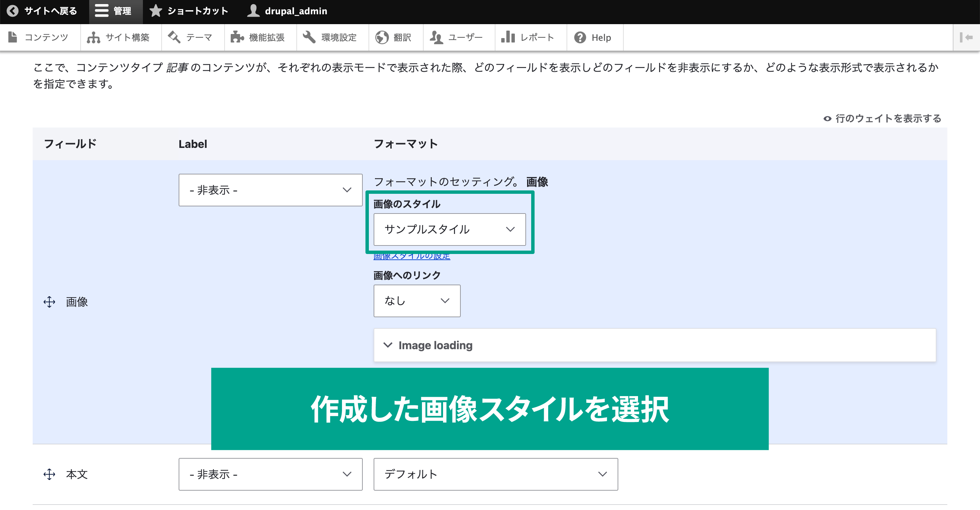Image resolution: width=980 pixels, height=510 pixels.
Task: Open the サイト構築 menu item
Action: click(x=121, y=37)
